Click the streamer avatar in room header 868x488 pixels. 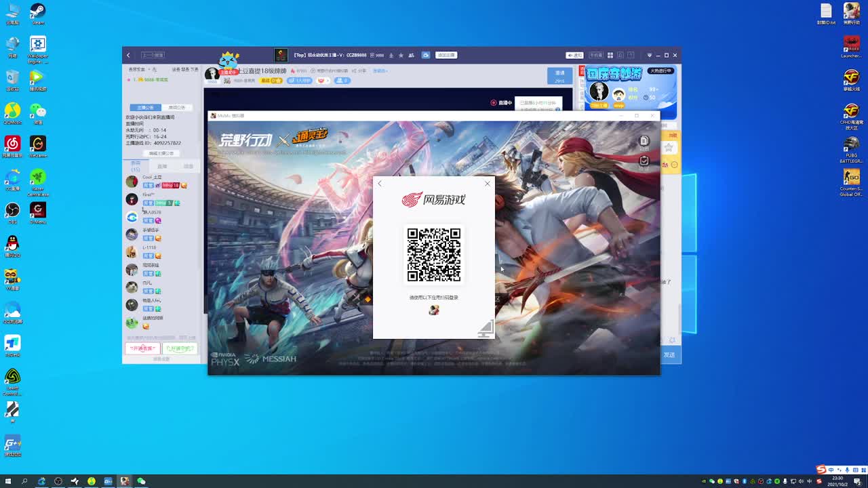coord(212,74)
